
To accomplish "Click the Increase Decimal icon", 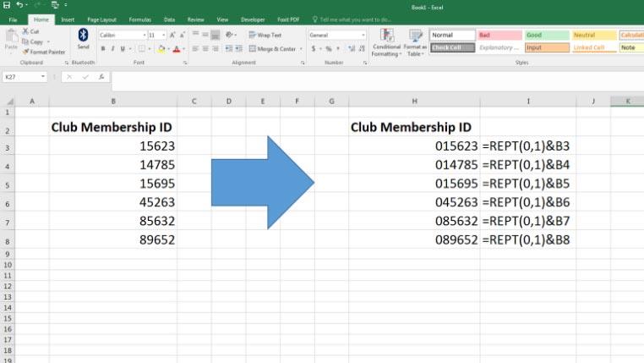I will tap(352, 49).
